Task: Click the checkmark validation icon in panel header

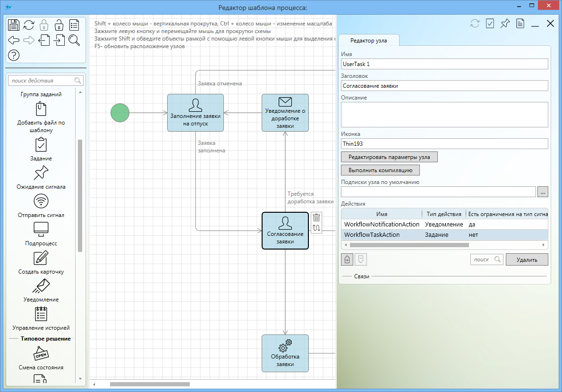Action: [x=490, y=24]
